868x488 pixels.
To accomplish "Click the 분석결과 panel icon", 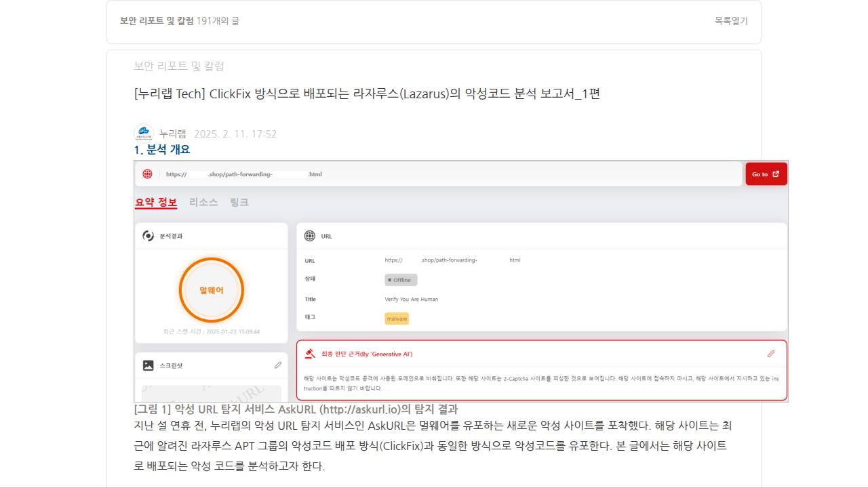I will click(x=148, y=236).
